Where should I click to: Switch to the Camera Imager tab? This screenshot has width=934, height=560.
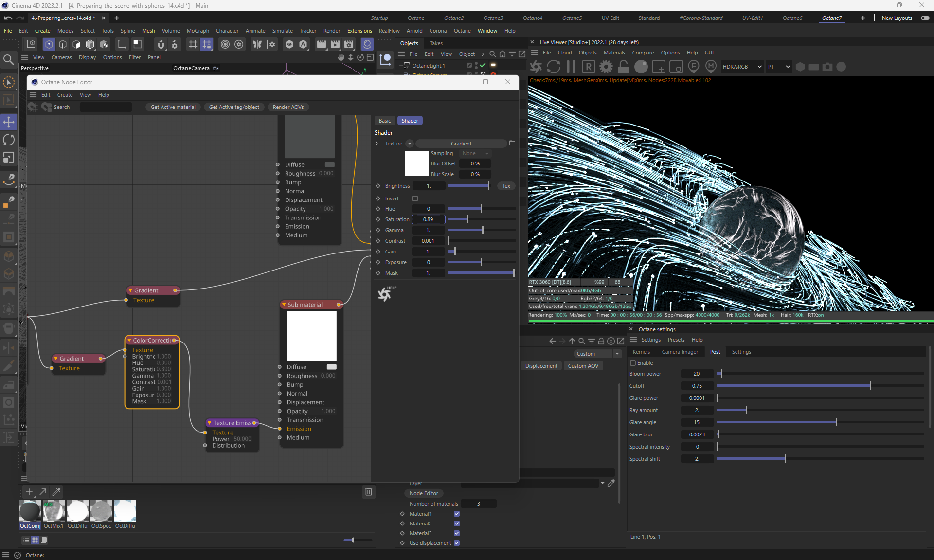point(680,352)
